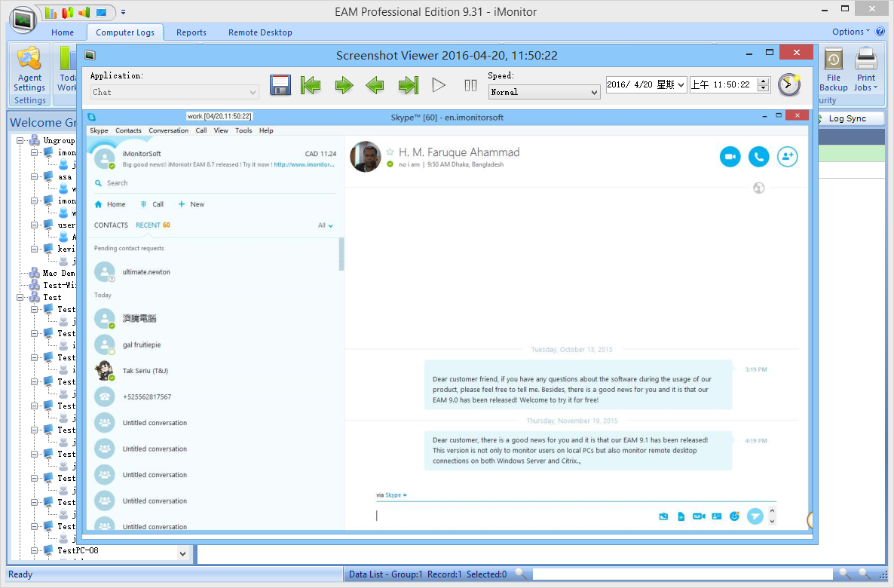This screenshot has width=894, height=588.
Task: Collapse the Ungroup tree node
Action: (21, 141)
